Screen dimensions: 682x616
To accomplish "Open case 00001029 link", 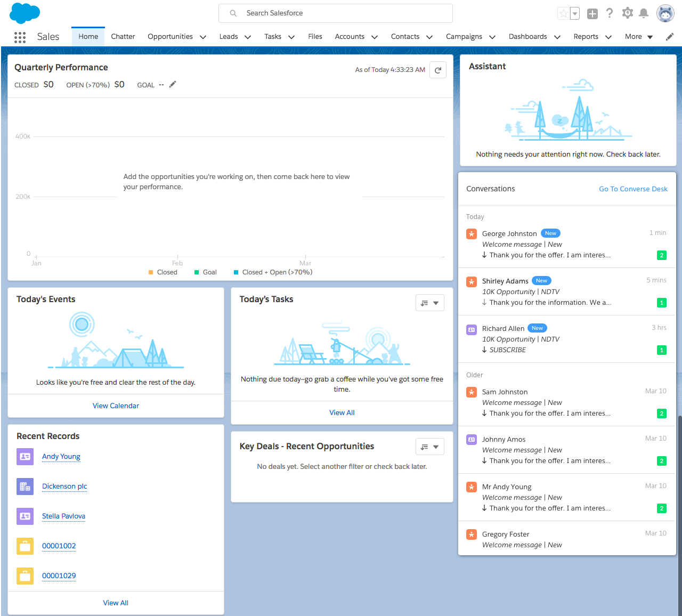I will click(x=59, y=576).
